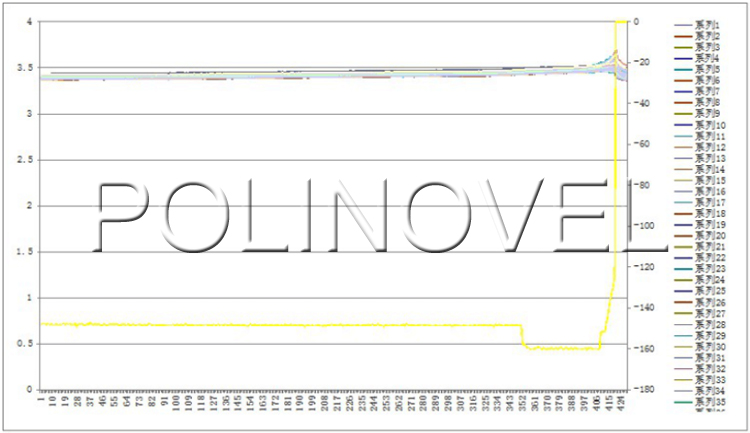Click the 系列2 line color marker

click(683, 37)
